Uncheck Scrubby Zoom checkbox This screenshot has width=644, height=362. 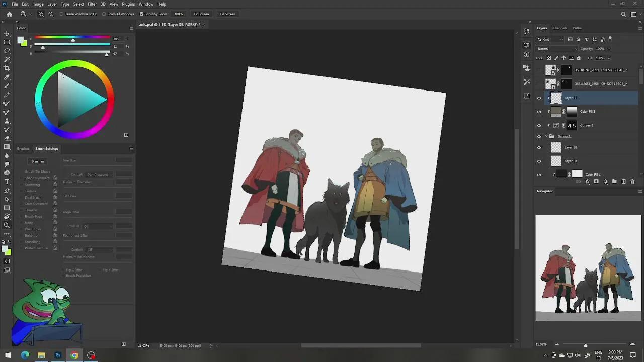141,14
